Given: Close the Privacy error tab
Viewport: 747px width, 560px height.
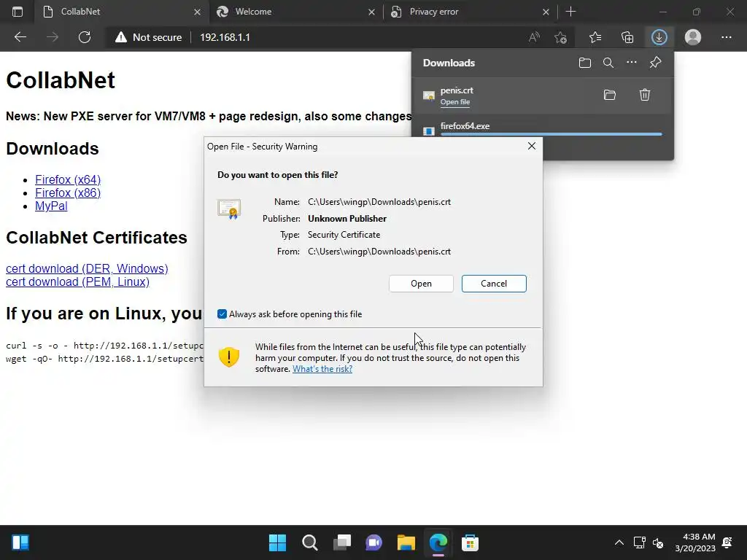Looking at the screenshot, I should 546,12.
